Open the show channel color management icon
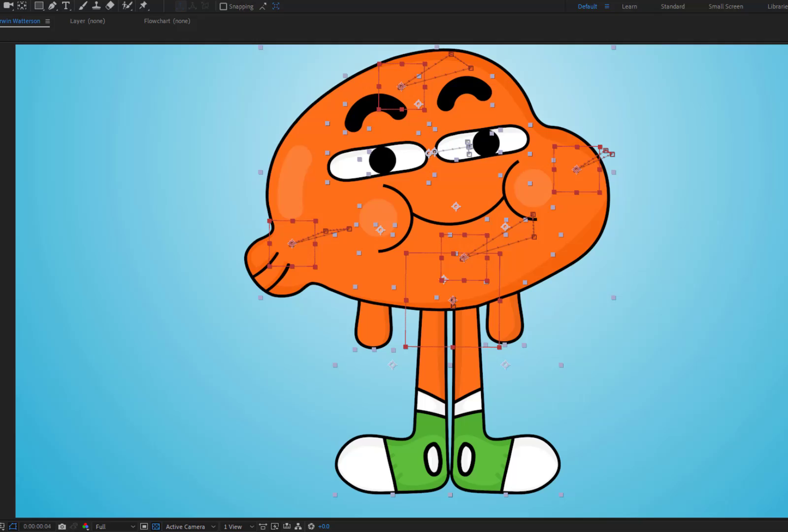The height and width of the screenshot is (532, 788). point(86,526)
